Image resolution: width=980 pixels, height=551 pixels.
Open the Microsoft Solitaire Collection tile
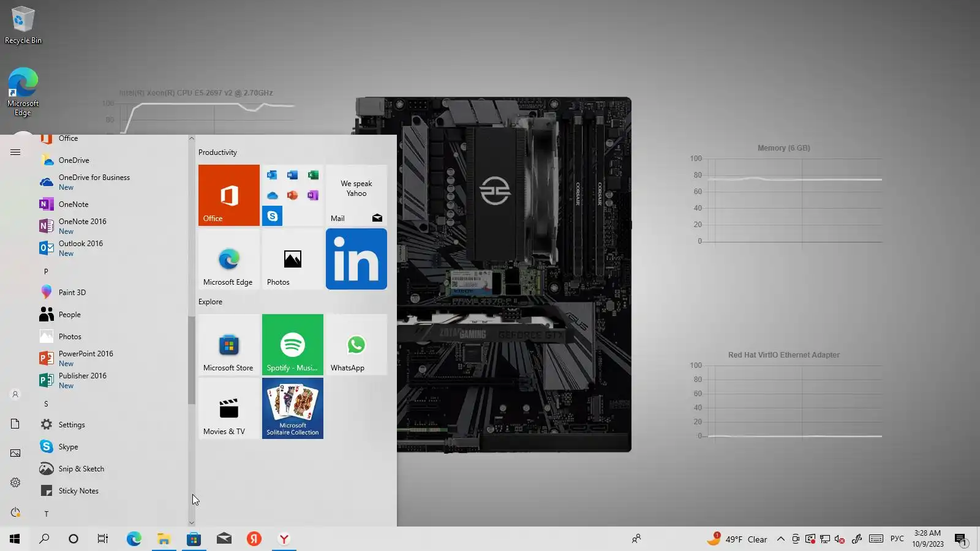(293, 408)
